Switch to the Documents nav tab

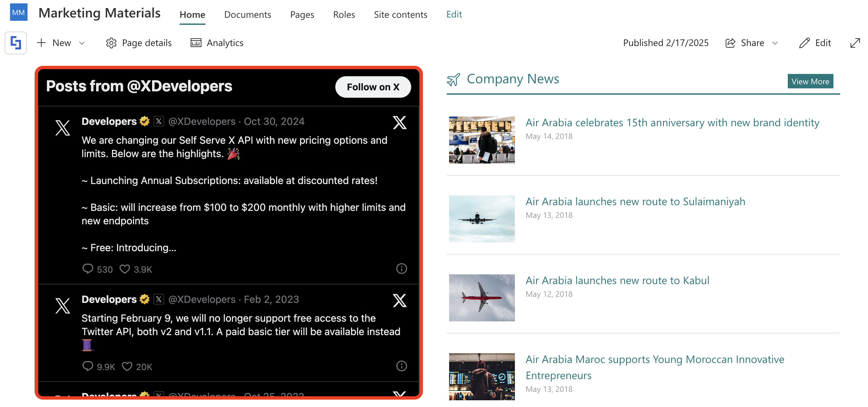coord(247,14)
